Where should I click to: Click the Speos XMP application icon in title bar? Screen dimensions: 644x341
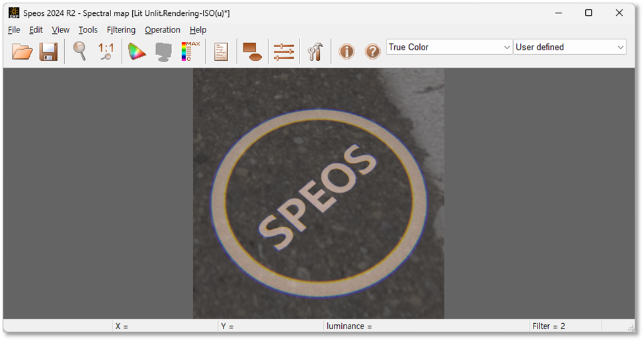tap(14, 13)
